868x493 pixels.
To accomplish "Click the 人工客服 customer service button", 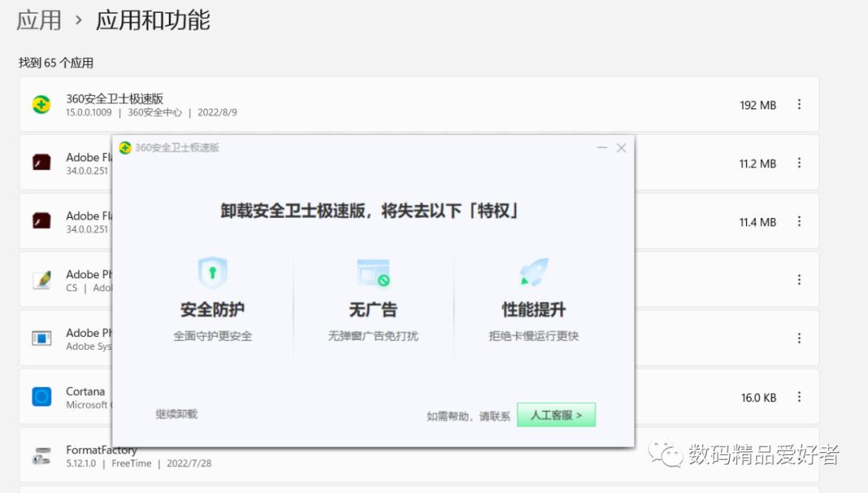I will (x=556, y=413).
